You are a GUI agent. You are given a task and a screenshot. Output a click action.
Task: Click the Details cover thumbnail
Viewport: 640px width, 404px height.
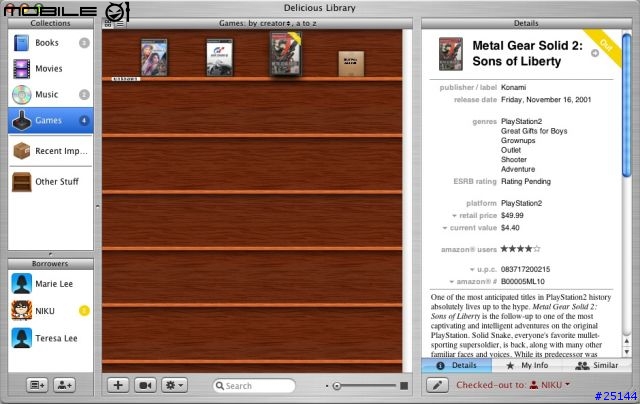[451, 54]
